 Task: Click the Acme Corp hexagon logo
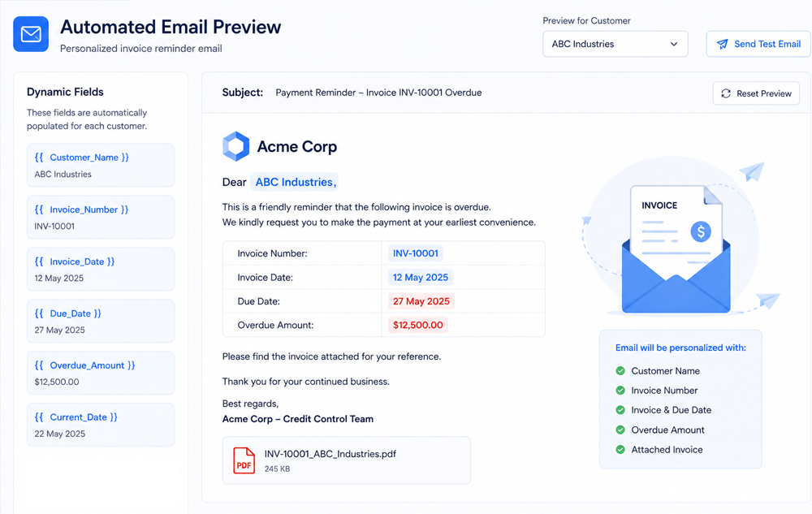[x=236, y=146]
